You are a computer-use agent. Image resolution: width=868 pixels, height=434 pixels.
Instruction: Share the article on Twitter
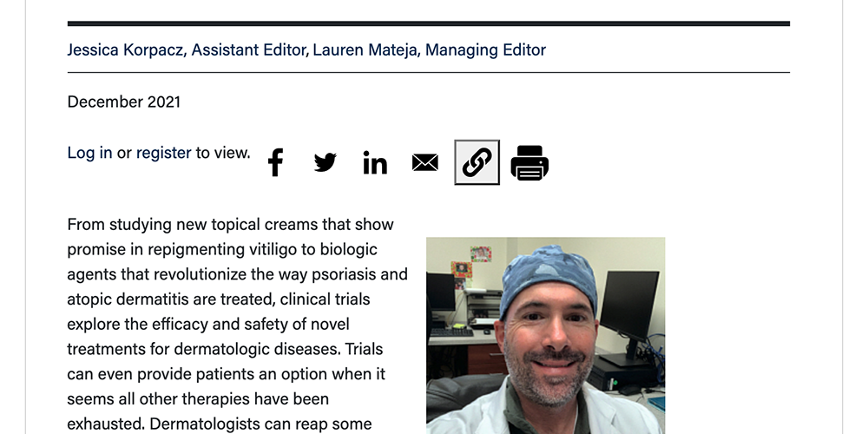[325, 163]
